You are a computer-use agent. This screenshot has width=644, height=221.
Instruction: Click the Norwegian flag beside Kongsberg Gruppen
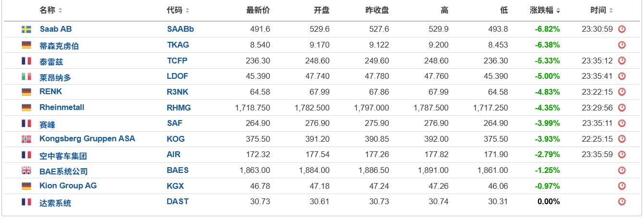[26, 139]
